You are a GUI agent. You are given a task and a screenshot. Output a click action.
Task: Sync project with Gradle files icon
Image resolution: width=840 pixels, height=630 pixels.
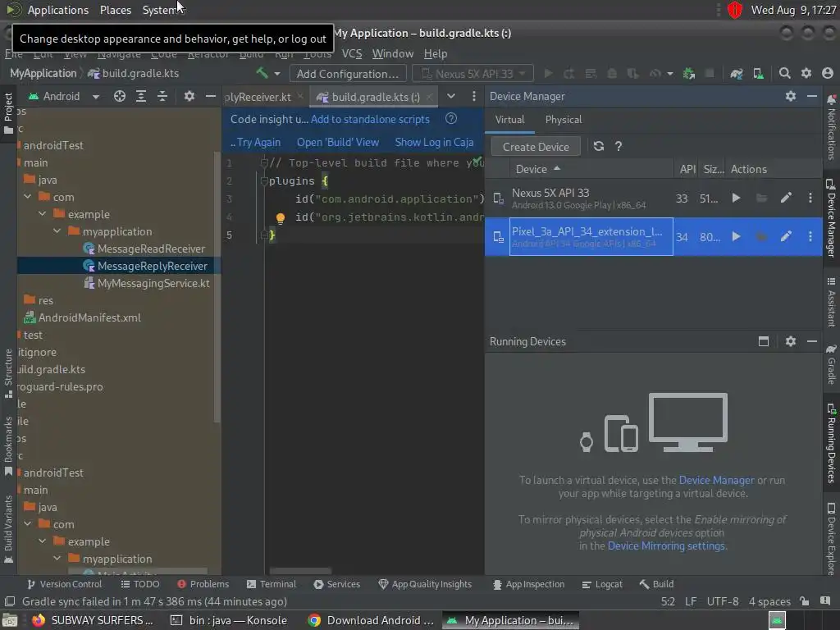[737, 73]
